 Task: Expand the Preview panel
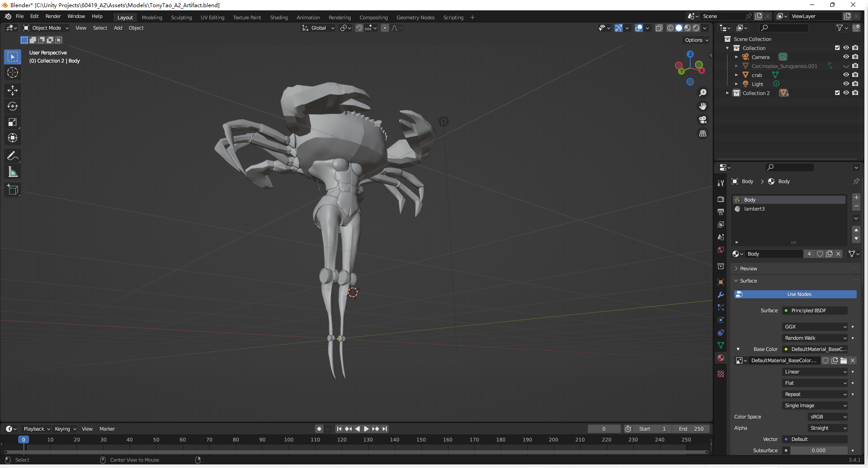(x=748, y=269)
